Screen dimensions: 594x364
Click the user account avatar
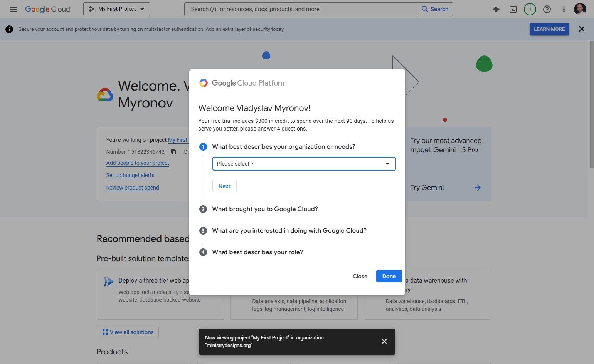[580, 9]
